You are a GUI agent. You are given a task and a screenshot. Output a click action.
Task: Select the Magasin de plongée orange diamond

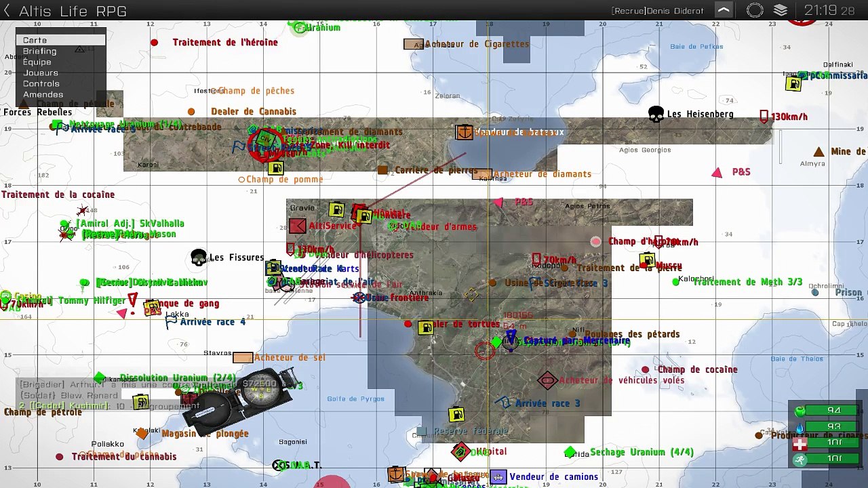click(142, 434)
